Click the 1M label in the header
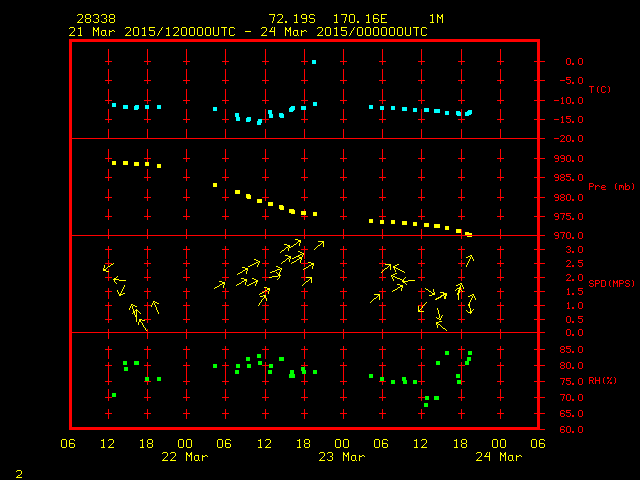640x480 pixels. point(436,19)
